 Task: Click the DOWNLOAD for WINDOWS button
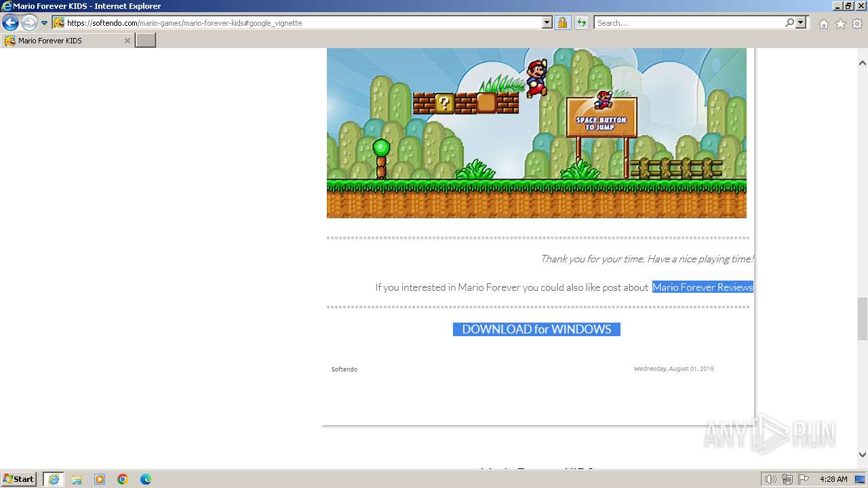(x=536, y=329)
